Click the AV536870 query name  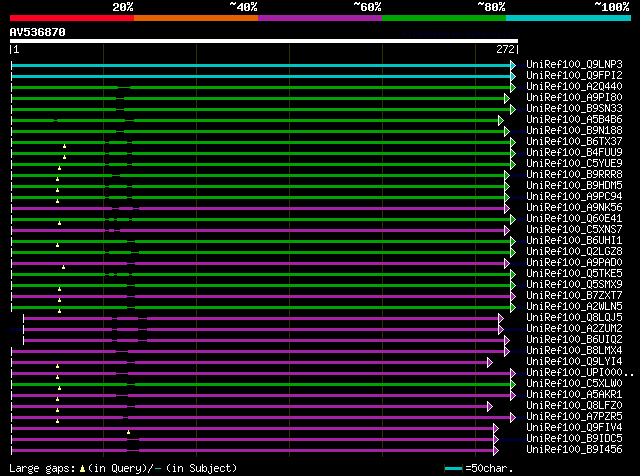point(37,32)
